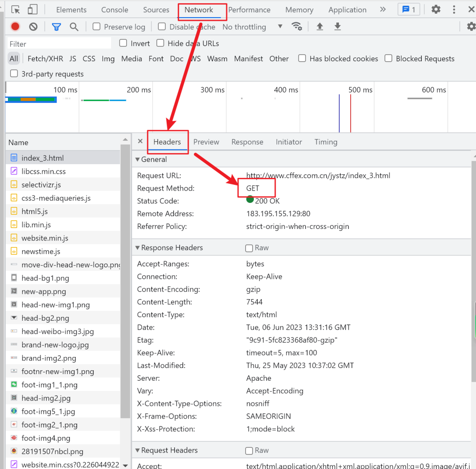
Task: Open the No throttling dropdown
Action: [x=252, y=27]
